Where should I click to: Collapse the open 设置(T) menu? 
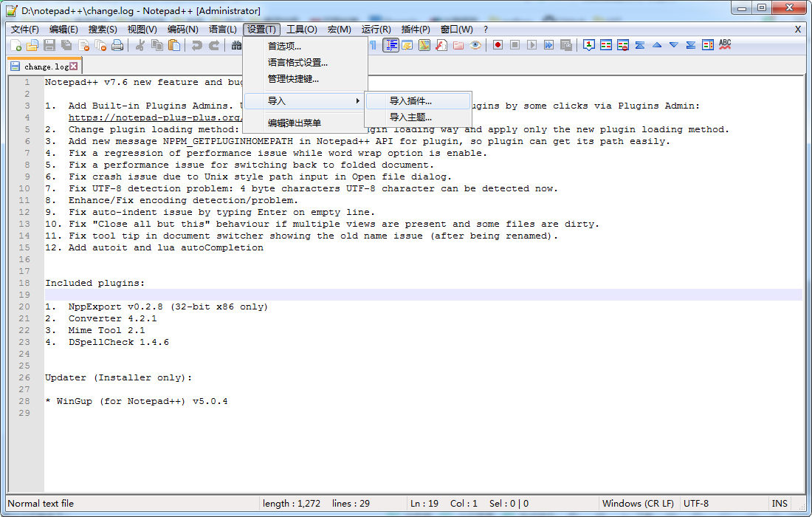click(261, 30)
